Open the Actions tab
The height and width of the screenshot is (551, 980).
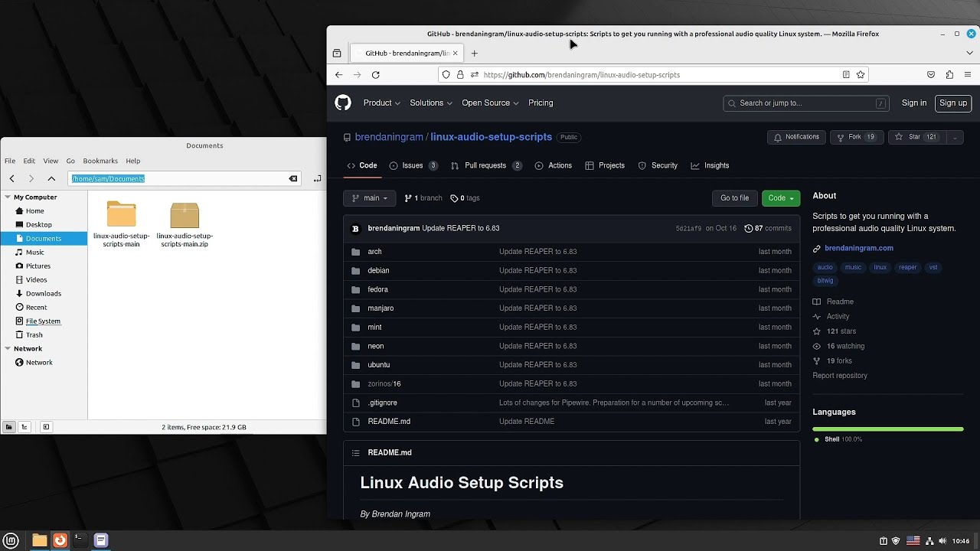554,165
